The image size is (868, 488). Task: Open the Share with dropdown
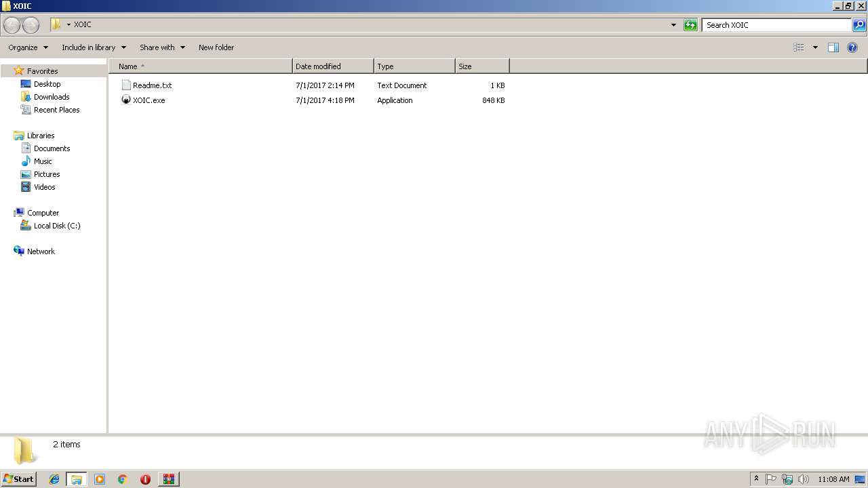pos(162,47)
